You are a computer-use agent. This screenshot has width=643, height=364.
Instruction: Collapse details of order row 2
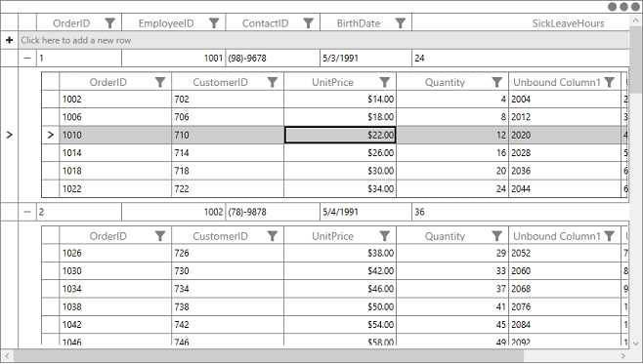pyautogui.click(x=27, y=212)
